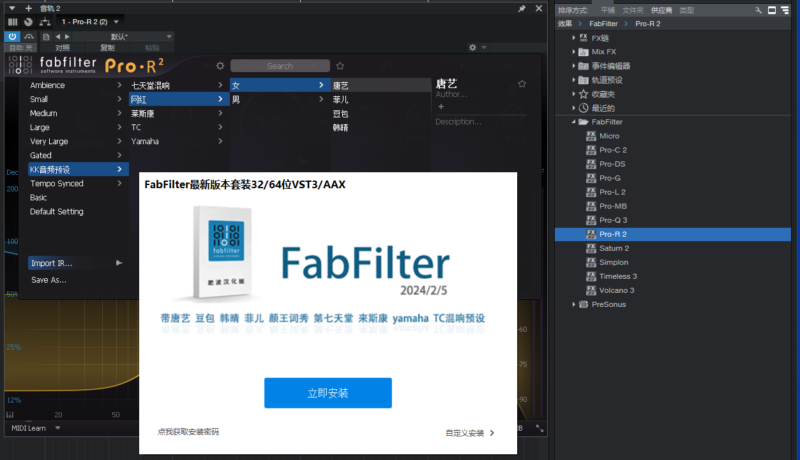Sort browser by 文件夹
800x460 pixels.
pyautogui.click(x=633, y=10)
